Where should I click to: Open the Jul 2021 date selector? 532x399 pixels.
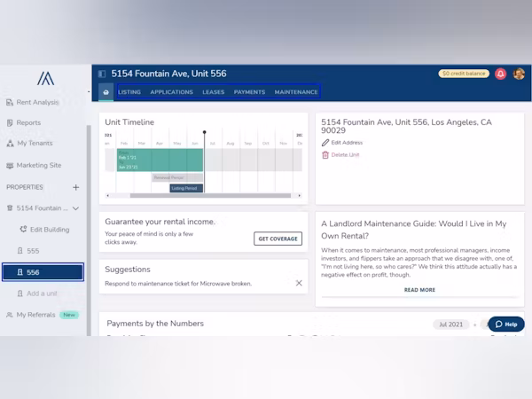tap(451, 325)
